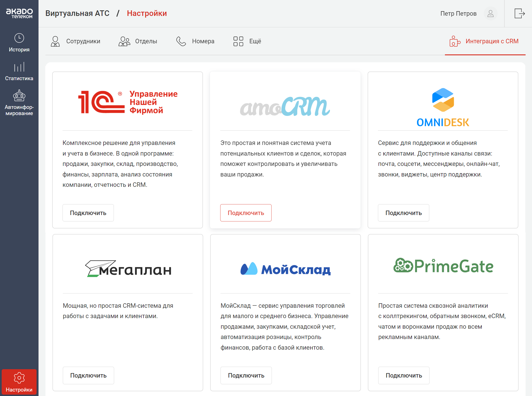Open the Auto-informing robot icon
The image size is (532, 396).
pyautogui.click(x=19, y=96)
